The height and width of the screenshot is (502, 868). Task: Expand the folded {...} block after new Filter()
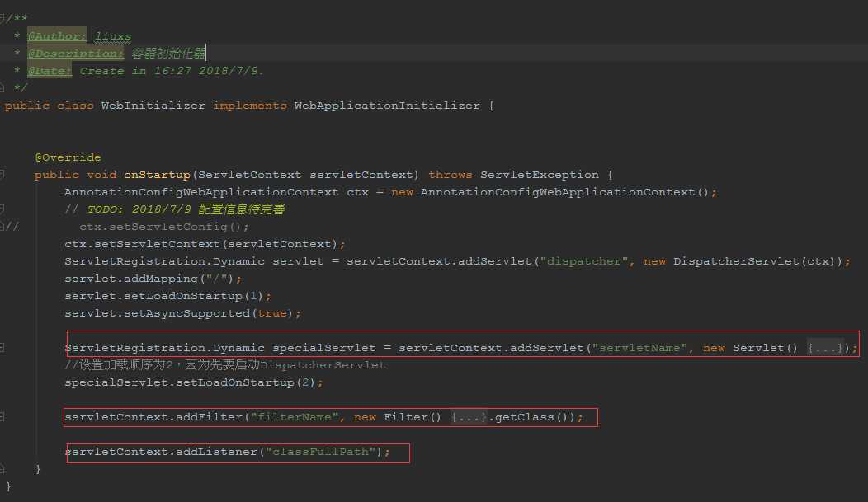point(469,417)
